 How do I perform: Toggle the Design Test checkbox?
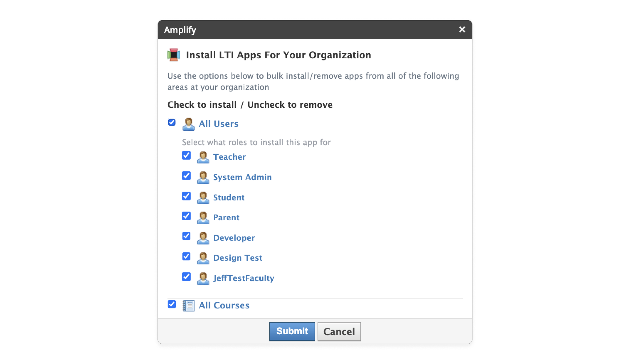tap(186, 257)
